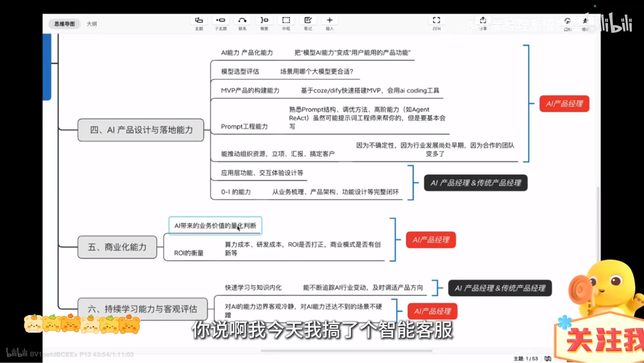The height and width of the screenshot is (363, 644).
Task: Click the 分享 share icon
Action: click(483, 21)
